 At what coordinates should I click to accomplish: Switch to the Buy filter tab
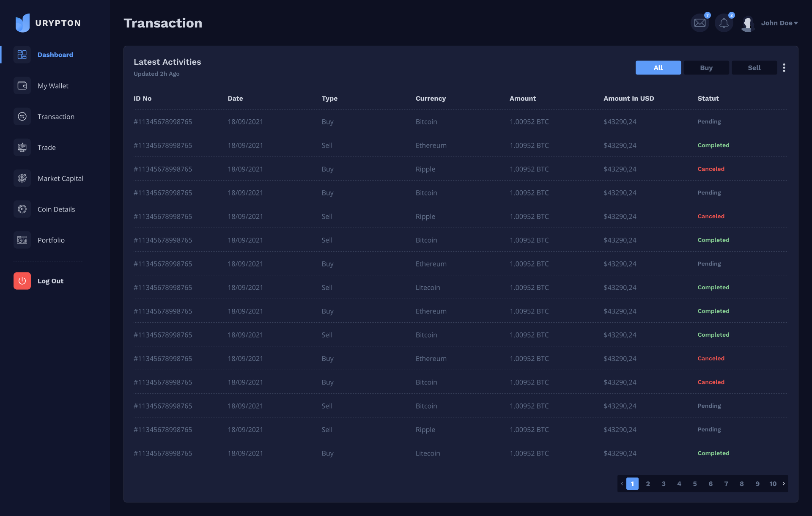click(x=706, y=68)
